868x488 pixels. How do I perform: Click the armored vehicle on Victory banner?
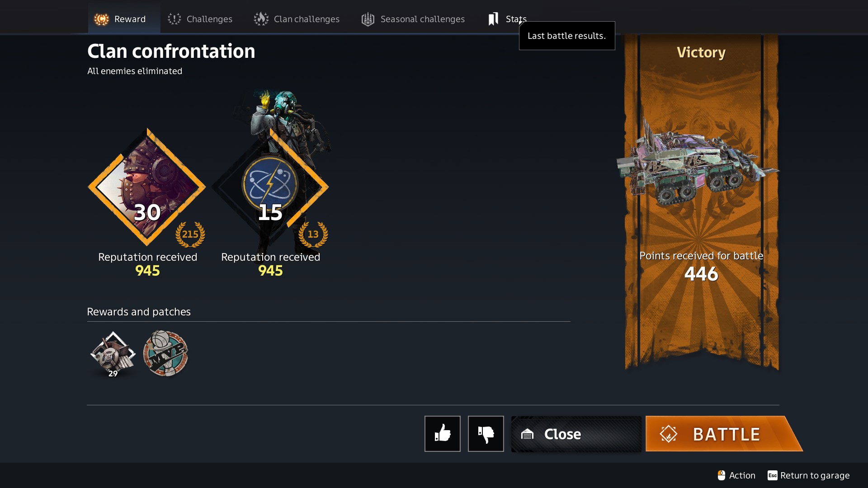tap(698, 163)
